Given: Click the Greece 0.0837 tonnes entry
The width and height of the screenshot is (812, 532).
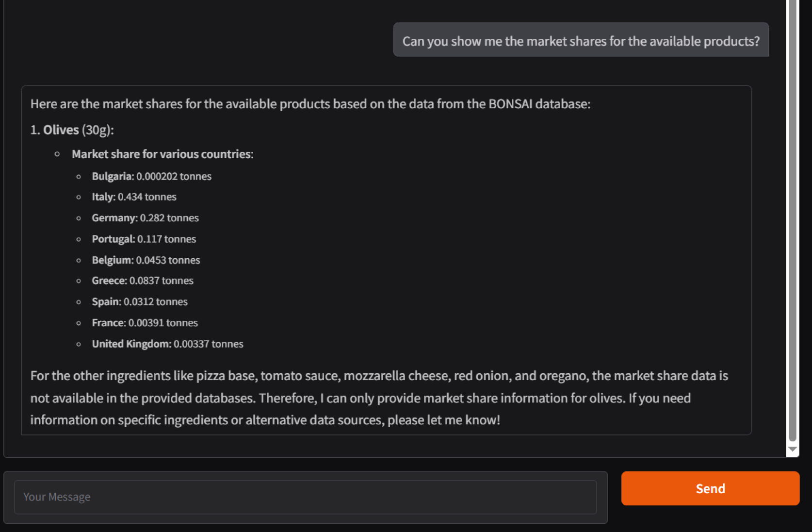Looking at the screenshot, I should (x=142, y=281).
